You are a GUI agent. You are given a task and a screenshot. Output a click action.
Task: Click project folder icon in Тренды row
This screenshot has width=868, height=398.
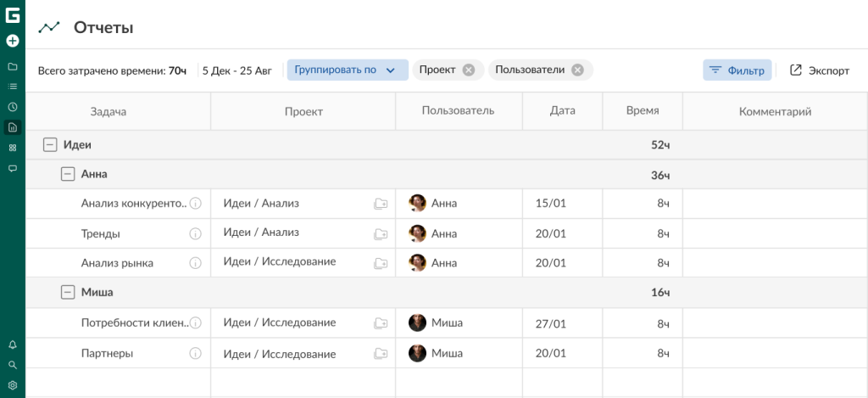(x=381, y=234)
